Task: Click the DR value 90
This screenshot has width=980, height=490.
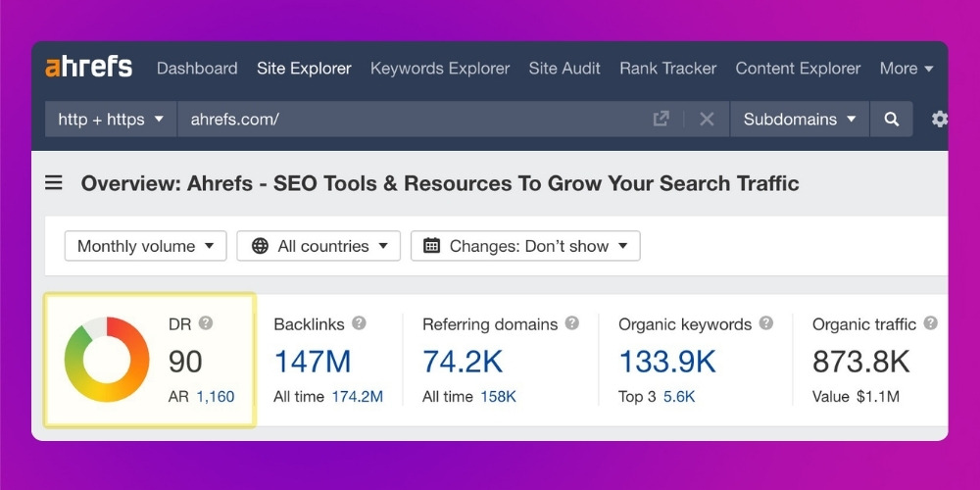Action: pos(185,362)
